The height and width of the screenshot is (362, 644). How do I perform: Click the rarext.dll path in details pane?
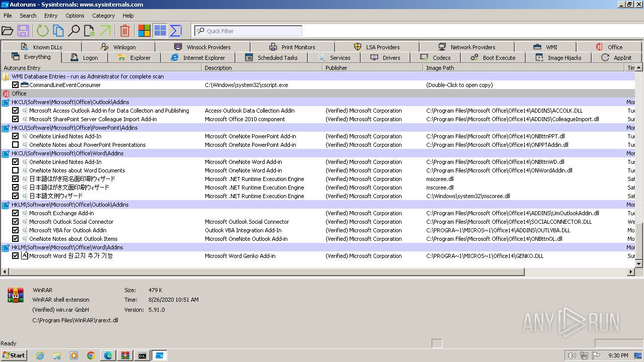(x=75, y=320)
